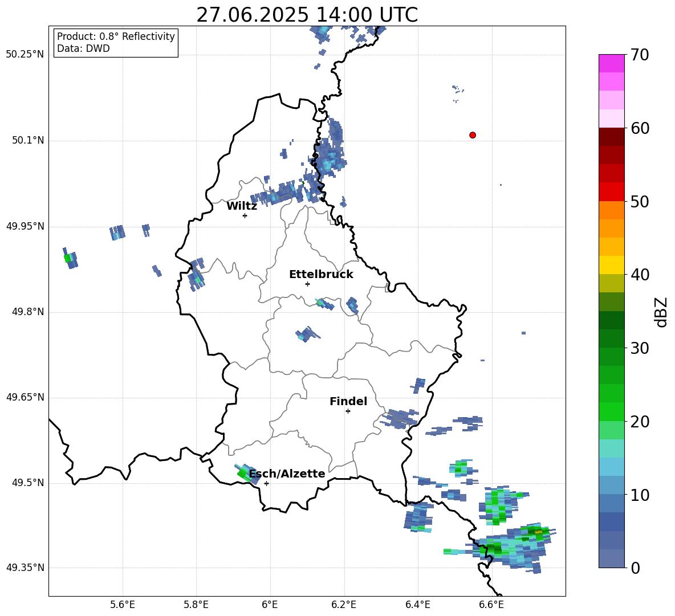
Task: Click the 20 tick on colorbar
Action: pyautogui.click(x=640, y=422)
